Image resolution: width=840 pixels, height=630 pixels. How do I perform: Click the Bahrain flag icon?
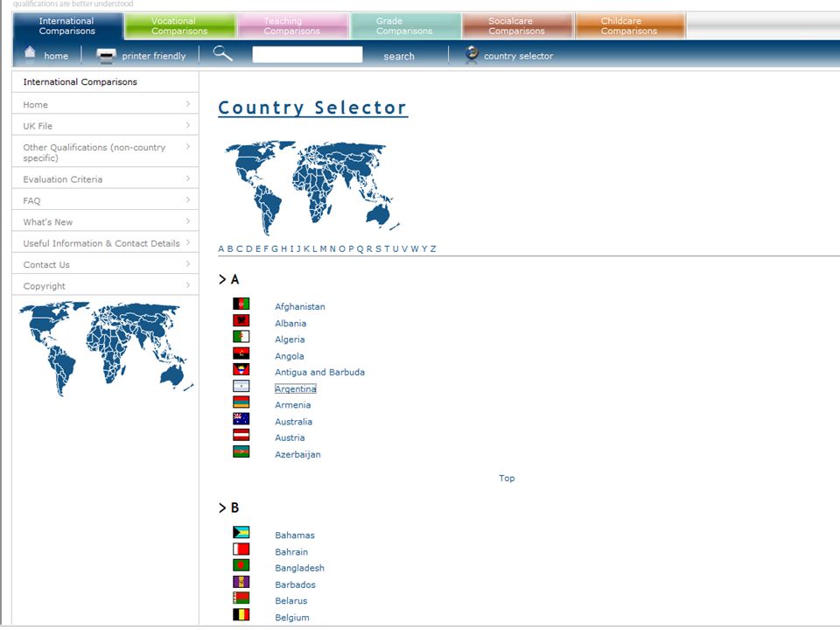(x=241, y=549)
